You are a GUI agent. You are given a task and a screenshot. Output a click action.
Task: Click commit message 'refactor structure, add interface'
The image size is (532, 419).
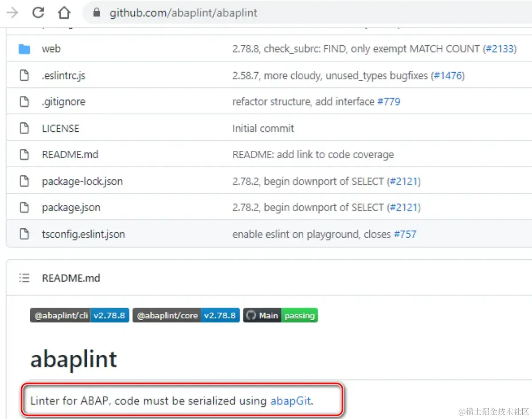304,102
